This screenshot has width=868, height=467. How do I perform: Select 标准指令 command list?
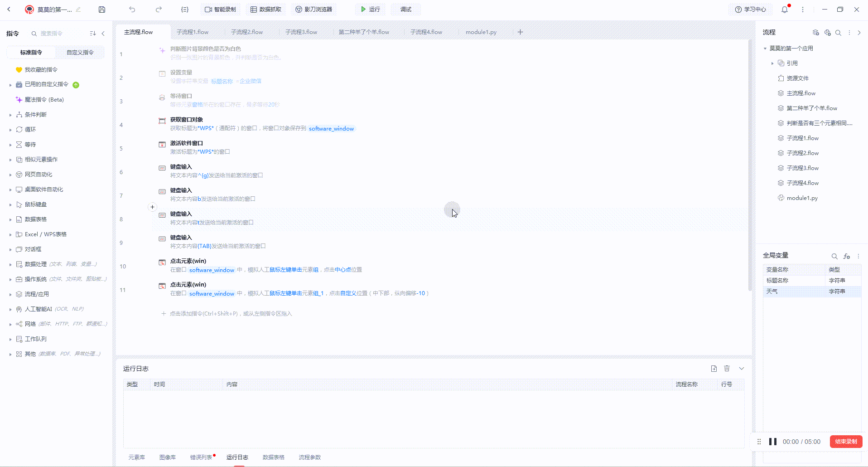point(31,53)
